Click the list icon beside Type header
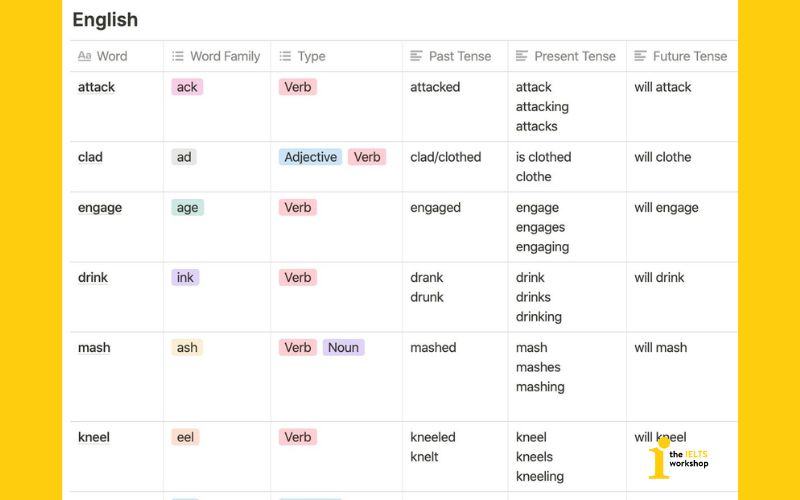The image size is (800, 500). tap(285, 57)
